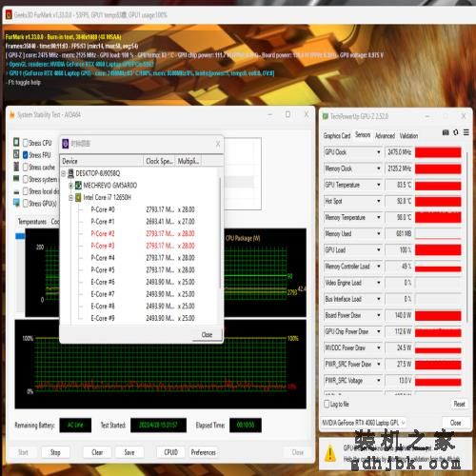Click the Stress GPU(s) monitor icon
The width and height of the screenshot is (476, 476).
[16, 203]
